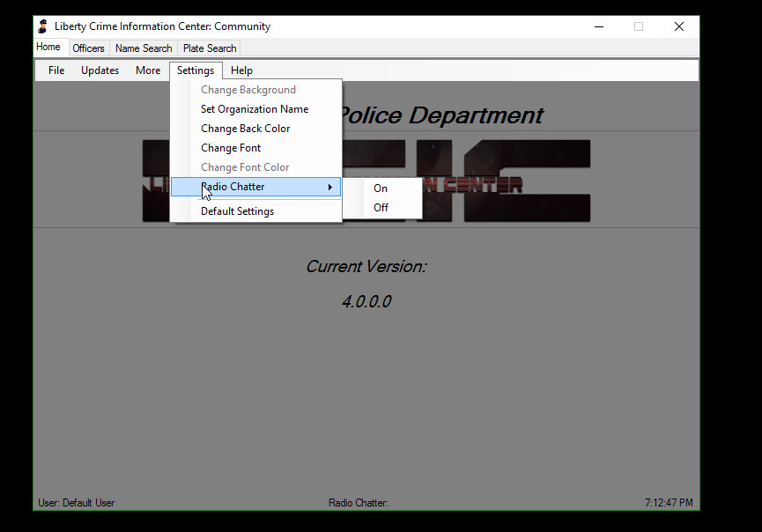The width and height of the screenshot is (762, 532).
Task: Open the More menu
Action: pos(148,70)
